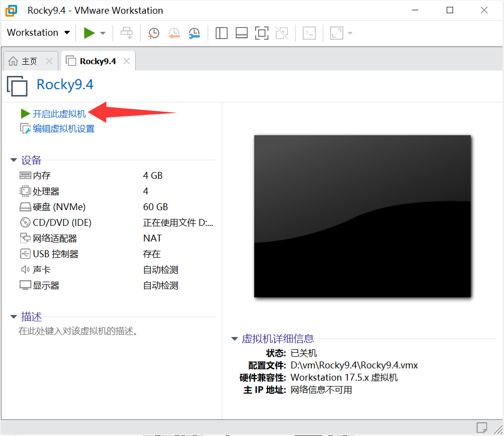
Task: Click 开启此虚拟机 to start the VM
Action: pos(59,114)
